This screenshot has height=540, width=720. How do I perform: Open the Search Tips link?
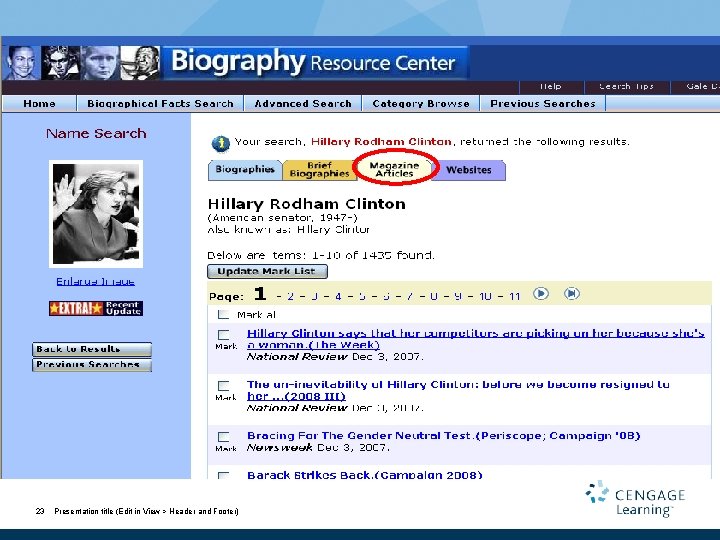[626, 86]
